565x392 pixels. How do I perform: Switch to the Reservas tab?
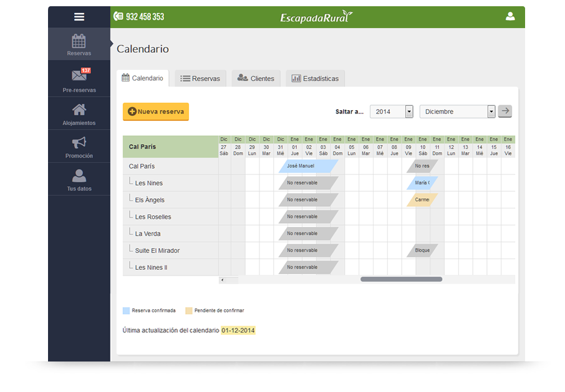(x=200, y=79)
